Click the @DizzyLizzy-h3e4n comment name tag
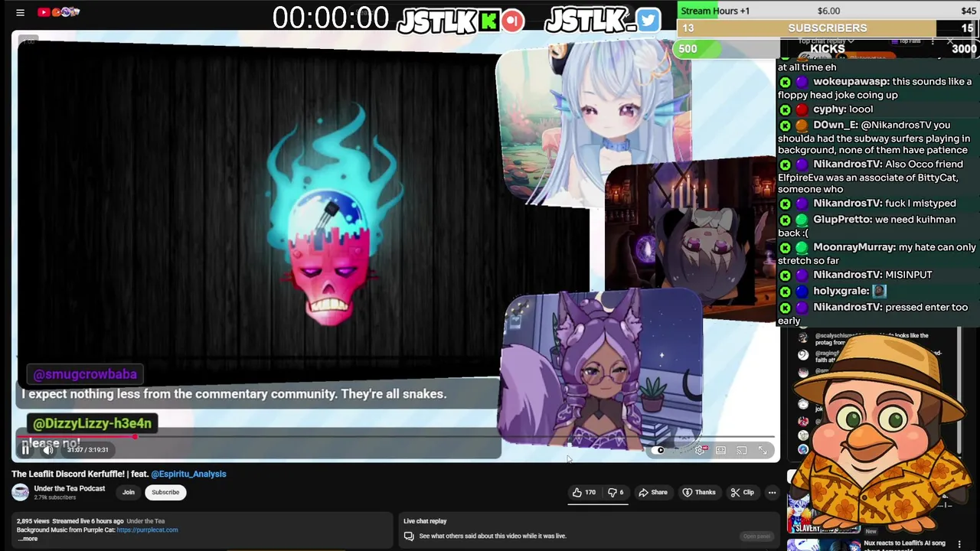 92,423
